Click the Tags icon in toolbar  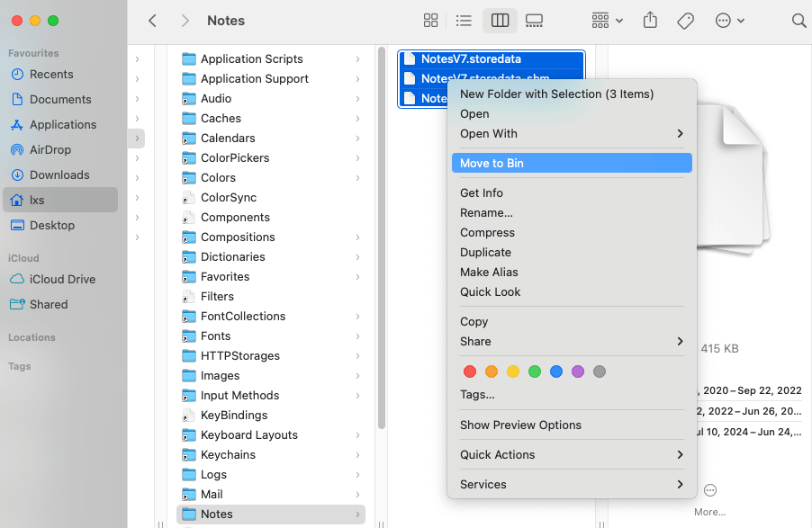tap(685, 21)
